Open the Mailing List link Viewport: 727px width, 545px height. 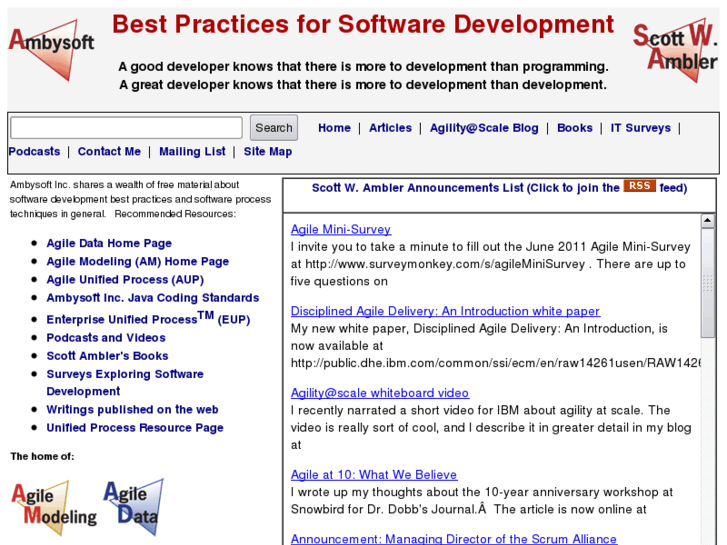[192, 152]
